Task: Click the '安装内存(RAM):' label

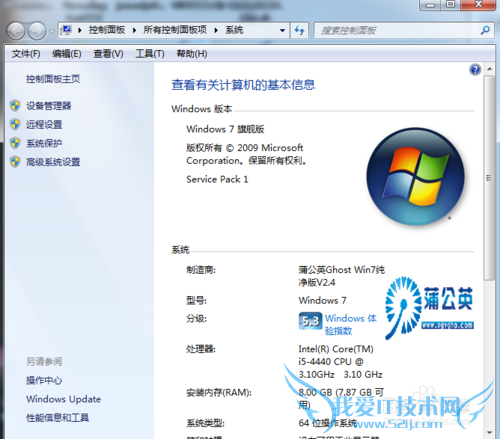Action: tap(219, 393)
